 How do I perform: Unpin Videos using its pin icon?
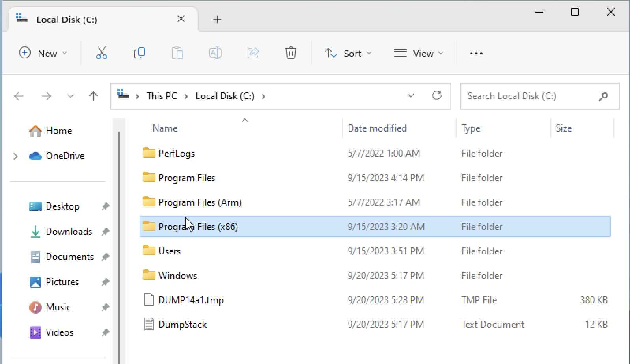105,332
